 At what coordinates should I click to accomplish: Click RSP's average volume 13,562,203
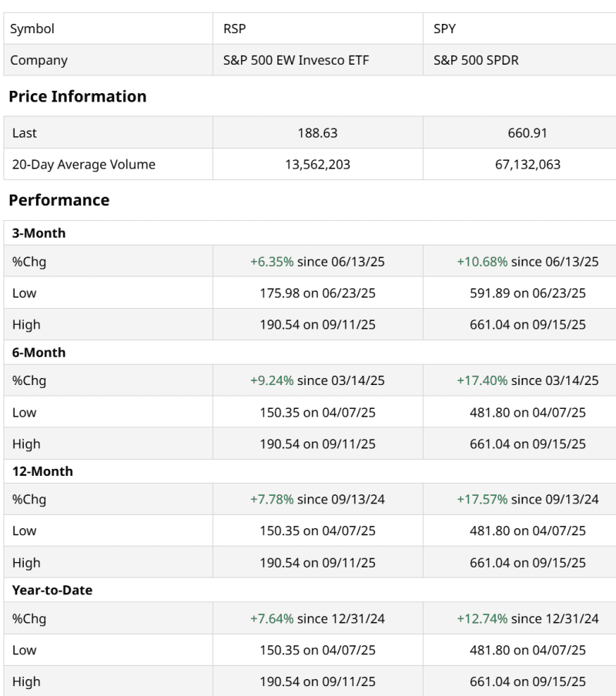click(317, 164)
